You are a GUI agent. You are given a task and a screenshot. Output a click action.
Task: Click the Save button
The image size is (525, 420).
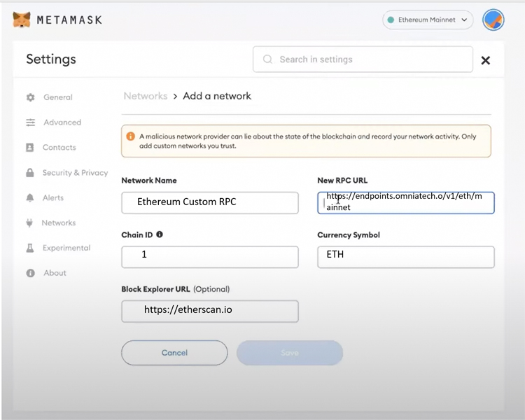pos(290,353)
